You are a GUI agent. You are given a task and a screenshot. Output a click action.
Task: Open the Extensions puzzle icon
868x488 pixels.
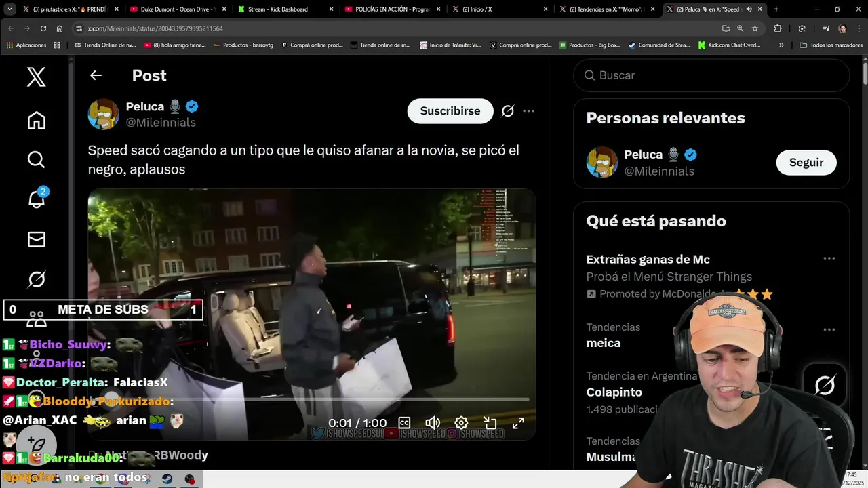778,28
